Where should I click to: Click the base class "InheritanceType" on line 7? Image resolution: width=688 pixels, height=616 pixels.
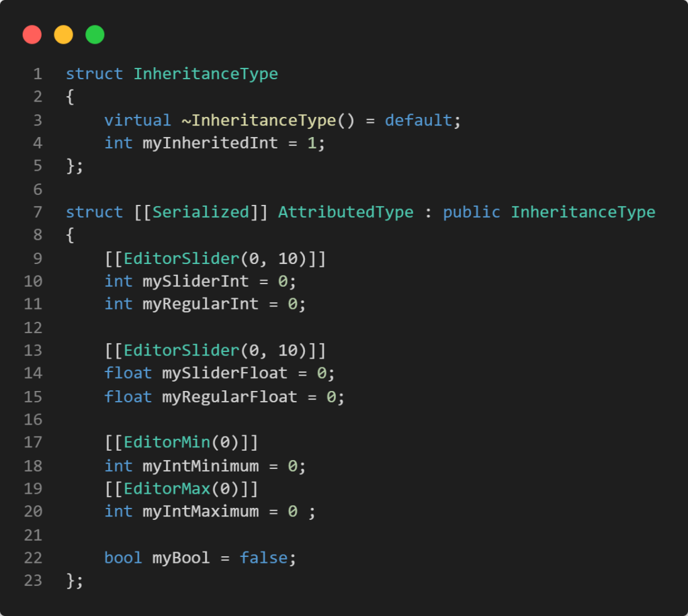click(583, 213)
